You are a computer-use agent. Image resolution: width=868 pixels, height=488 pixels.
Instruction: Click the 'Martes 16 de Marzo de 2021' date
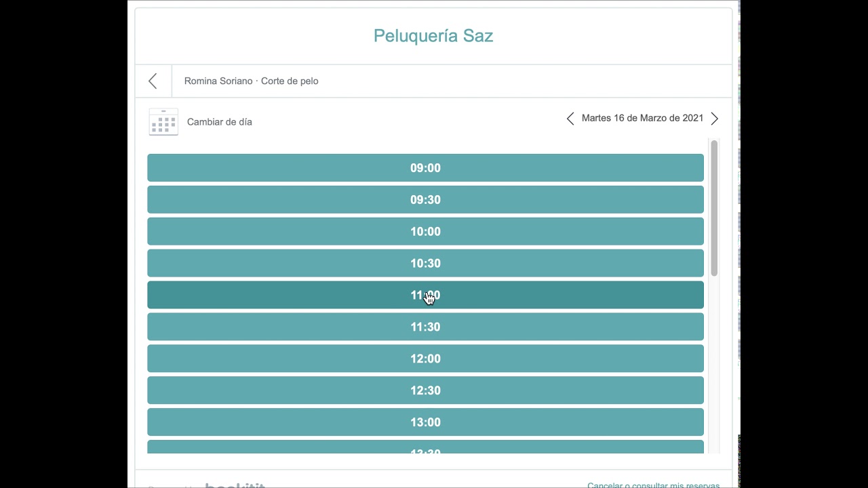pos(642,119)
